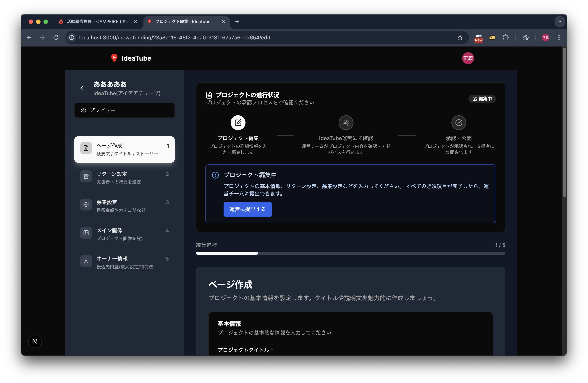Click the site information icon in the address bar

click(x=72, y=38)
